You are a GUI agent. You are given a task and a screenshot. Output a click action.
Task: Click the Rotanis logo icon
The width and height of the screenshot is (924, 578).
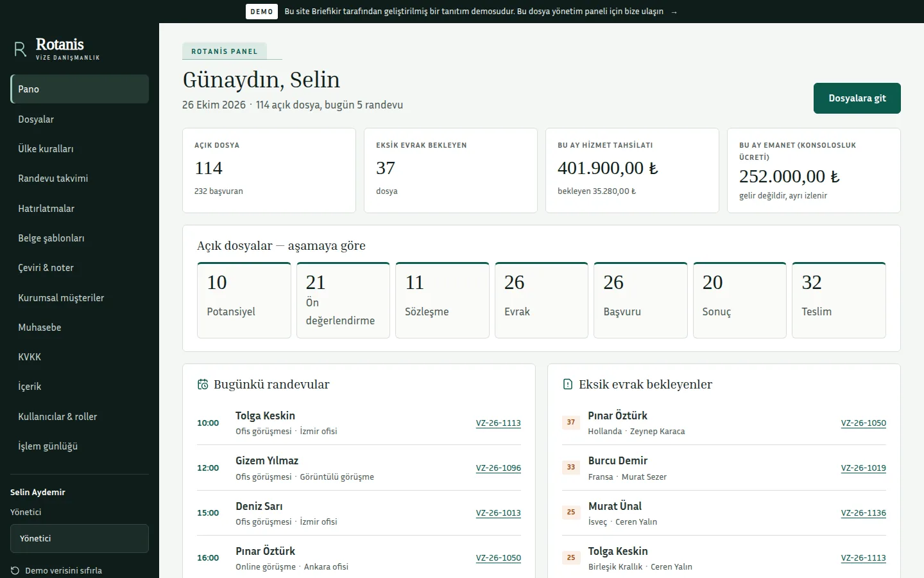point(20,49)
